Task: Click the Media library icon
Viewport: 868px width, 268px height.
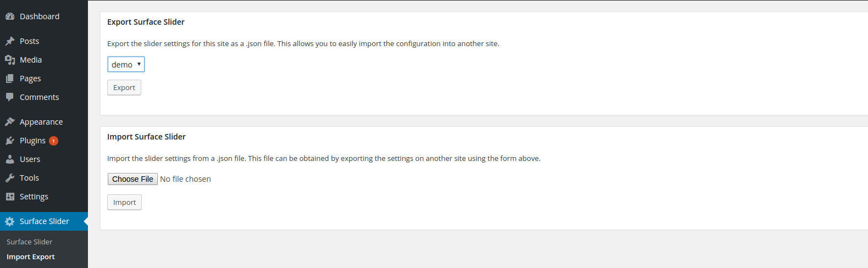Action: (10, 60)
